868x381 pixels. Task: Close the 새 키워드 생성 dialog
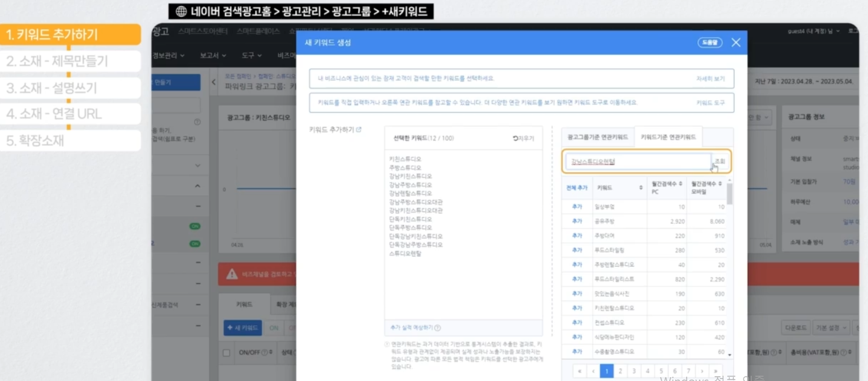[736, 42]
